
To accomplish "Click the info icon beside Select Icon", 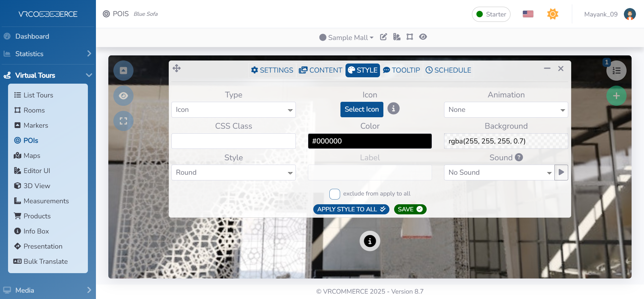I will pyautogui.click(x=393, y=109).
